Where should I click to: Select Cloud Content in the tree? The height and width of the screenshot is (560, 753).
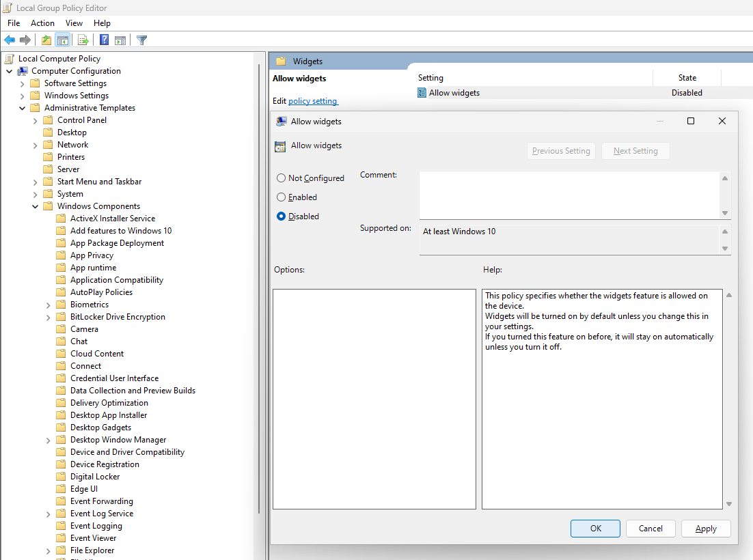tap(96, 354)
